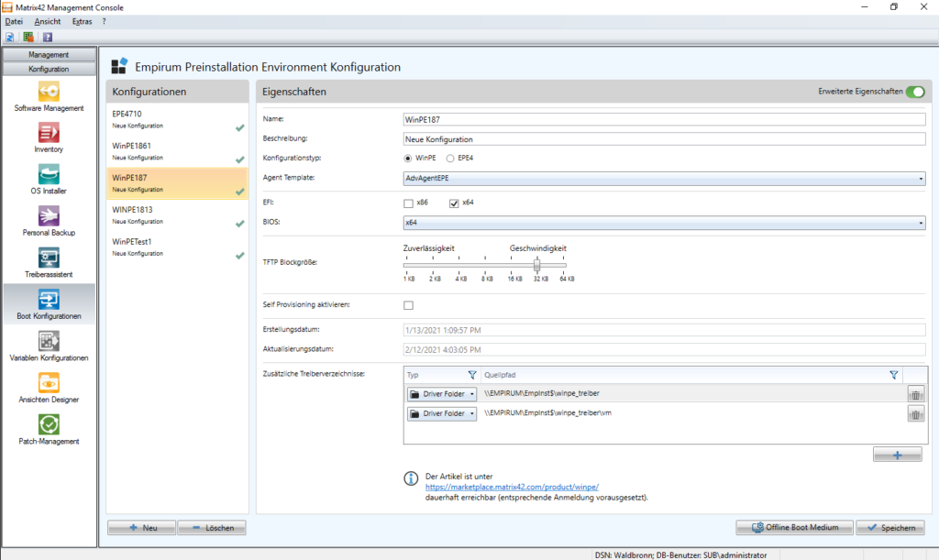Select the WinPE configuration type radio
This screenshot has width=939, height=560.
[408, 159]
